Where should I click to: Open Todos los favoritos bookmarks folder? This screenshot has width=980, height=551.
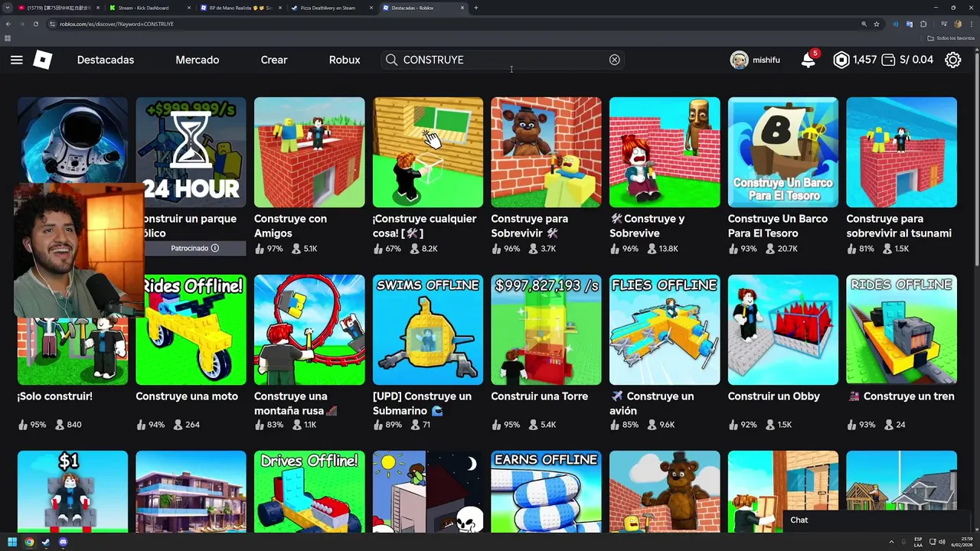[952, 38]
